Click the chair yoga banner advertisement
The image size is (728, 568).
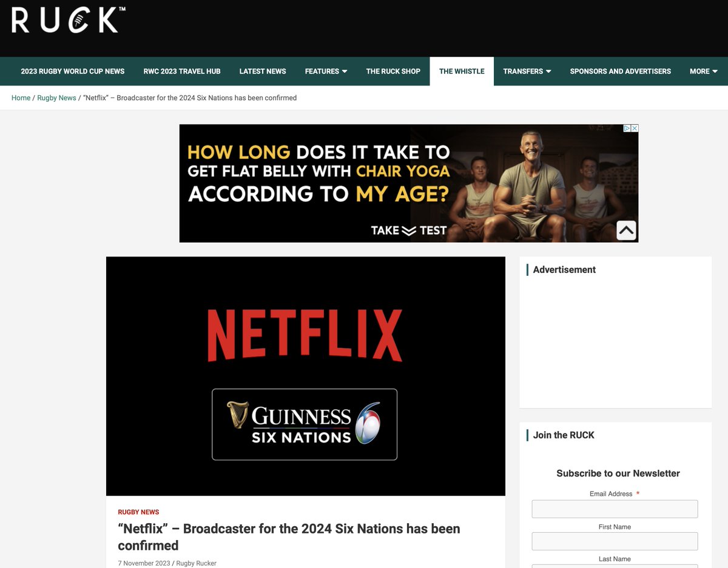[x=409, y=183]
